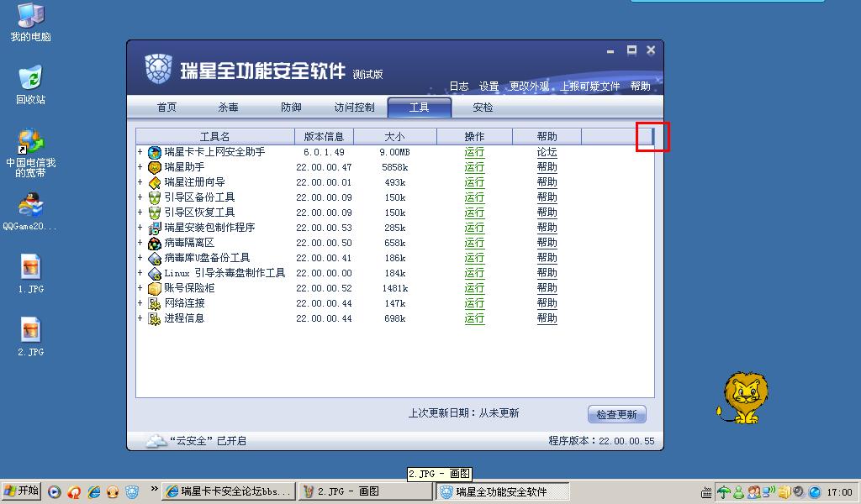
Task: Run 病毒隔离区 via its 运行 link
Action: (474, 243)
